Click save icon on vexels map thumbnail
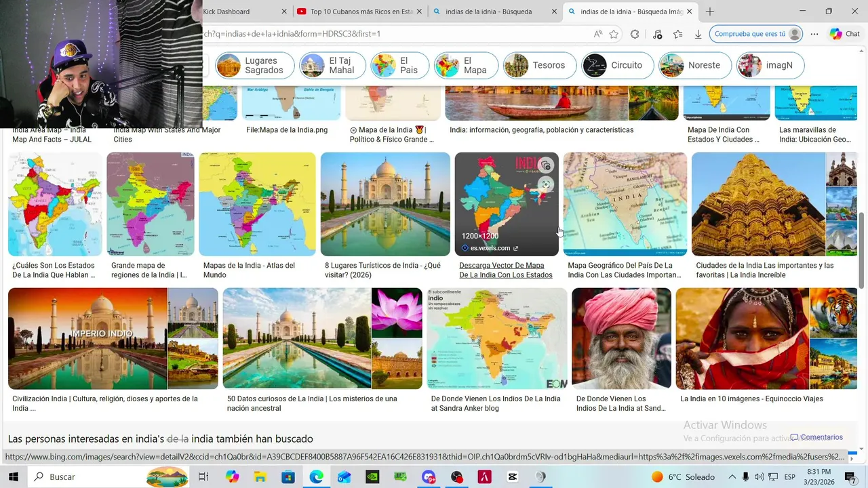The image size is (868, 488). (546, 165)
